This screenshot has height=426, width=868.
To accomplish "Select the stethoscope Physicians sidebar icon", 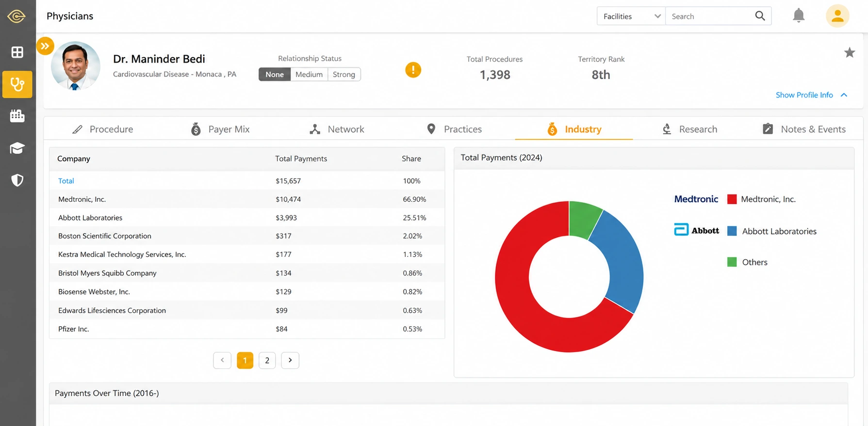I will (17, 84).
